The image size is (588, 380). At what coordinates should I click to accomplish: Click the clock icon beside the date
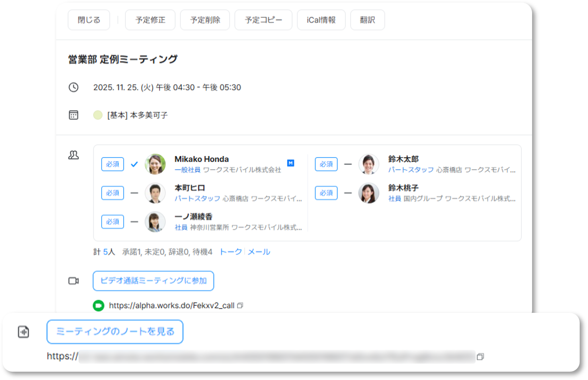(73, 87)
